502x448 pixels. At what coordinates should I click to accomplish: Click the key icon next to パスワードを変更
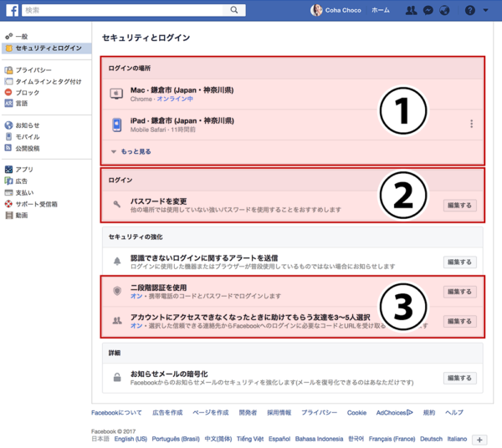pyautogui.click(x=117, y=204)
